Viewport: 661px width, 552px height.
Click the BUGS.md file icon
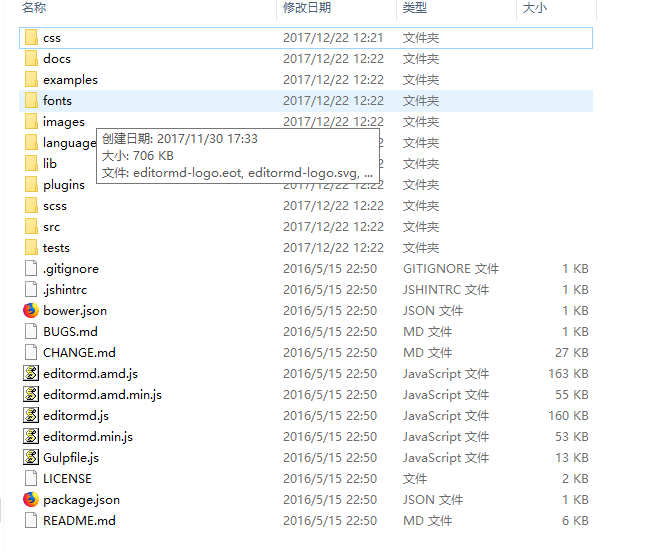[x=31, y=331]
